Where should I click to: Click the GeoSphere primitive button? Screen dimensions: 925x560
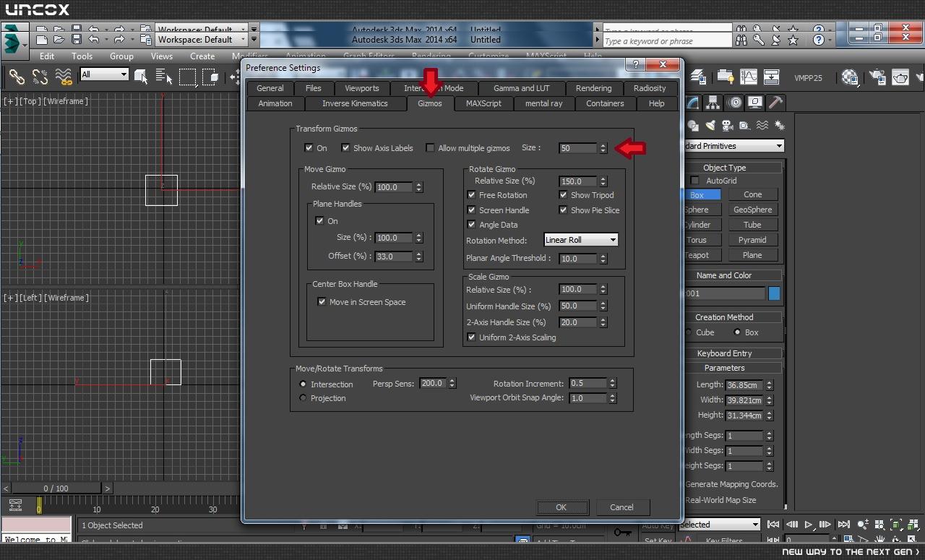752,210
